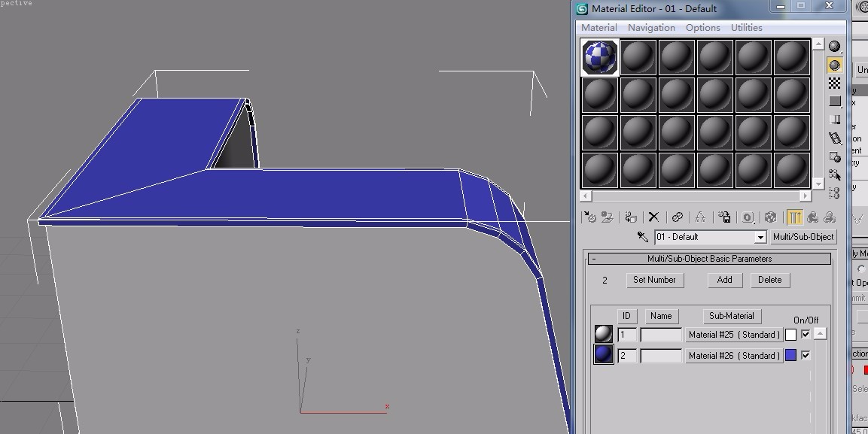
Task: Click the Delete button
Action: coord(770,280)
